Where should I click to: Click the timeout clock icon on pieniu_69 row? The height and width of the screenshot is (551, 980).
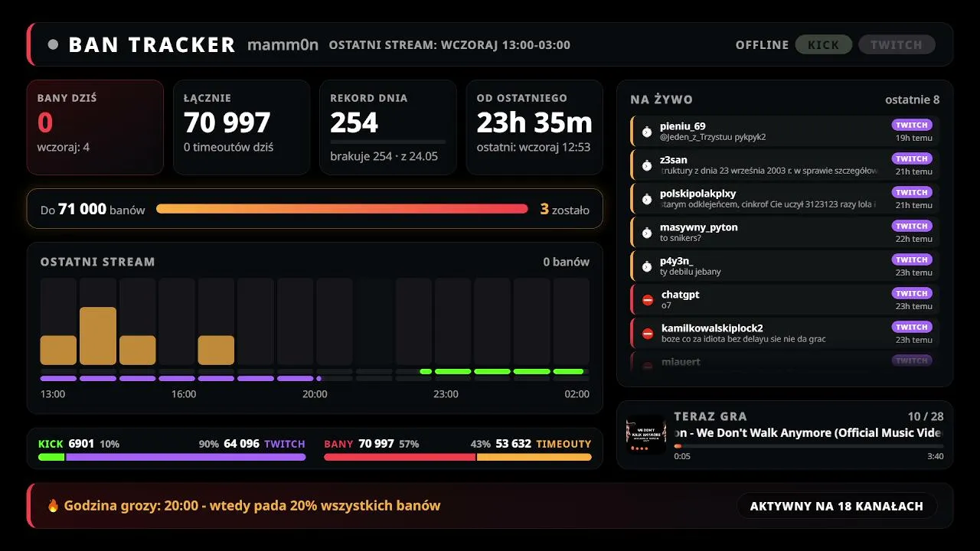click(647, 132)
